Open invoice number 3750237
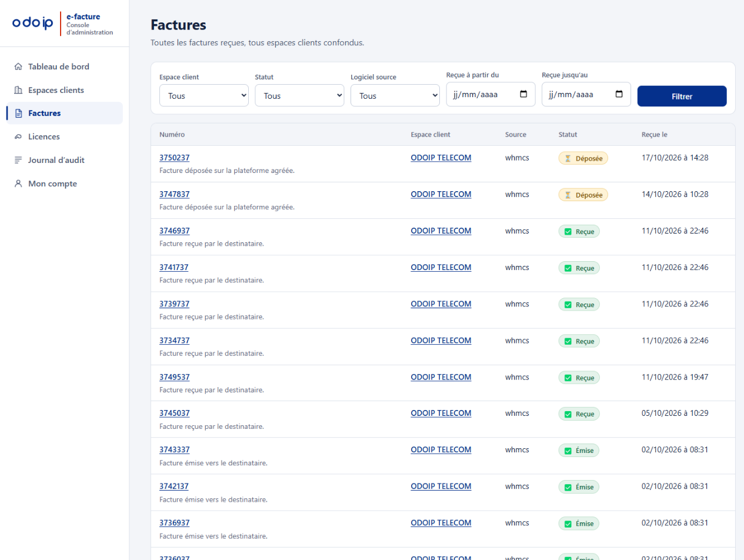The height and width of the screenshot is (560, 744). tap(174, 158)
